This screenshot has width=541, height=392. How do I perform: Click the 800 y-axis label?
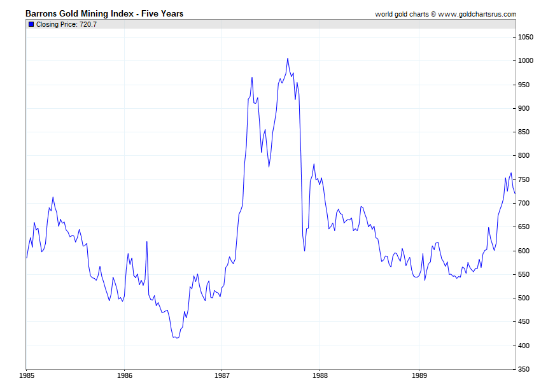pyautogui.click(x=524, y=156)
